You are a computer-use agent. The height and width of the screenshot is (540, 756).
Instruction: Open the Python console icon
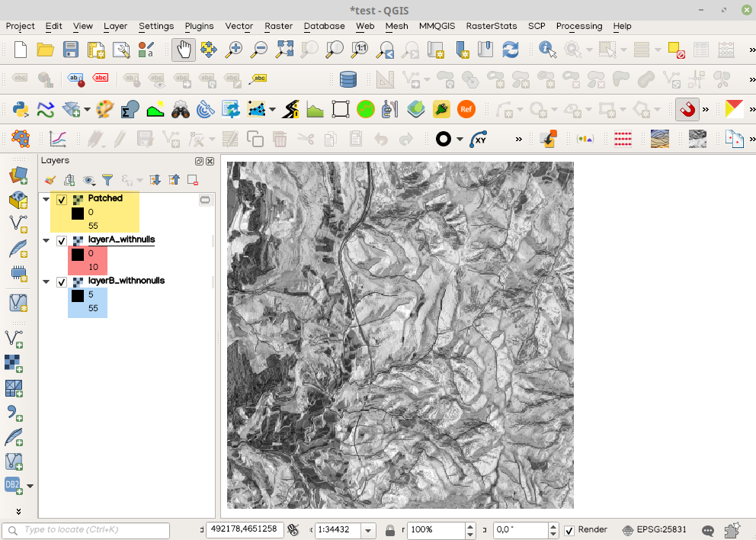coord(21,110)
